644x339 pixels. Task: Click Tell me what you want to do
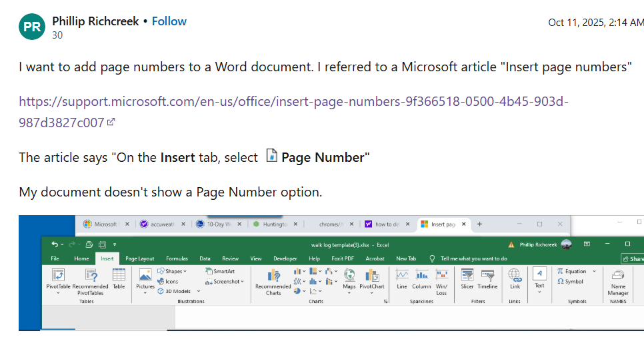473,258
